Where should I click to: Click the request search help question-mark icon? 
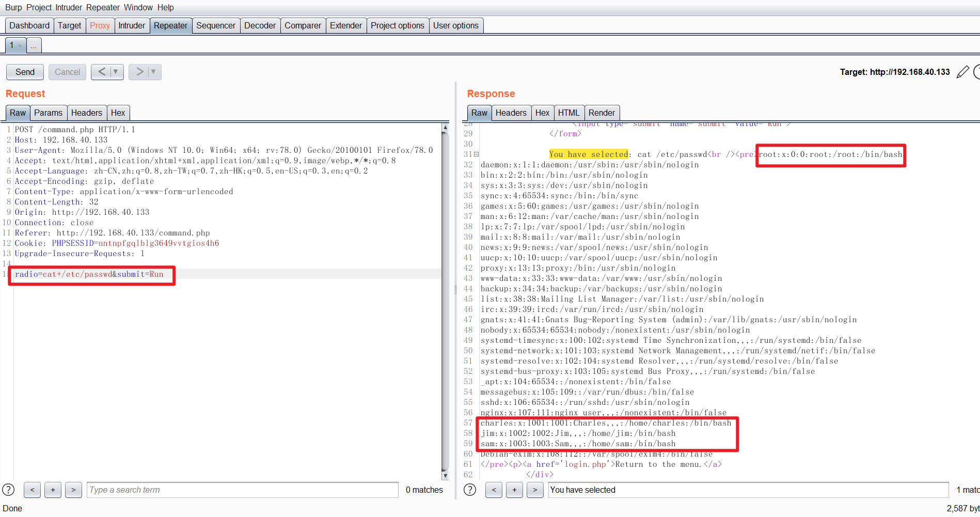[x=8, y=490]
